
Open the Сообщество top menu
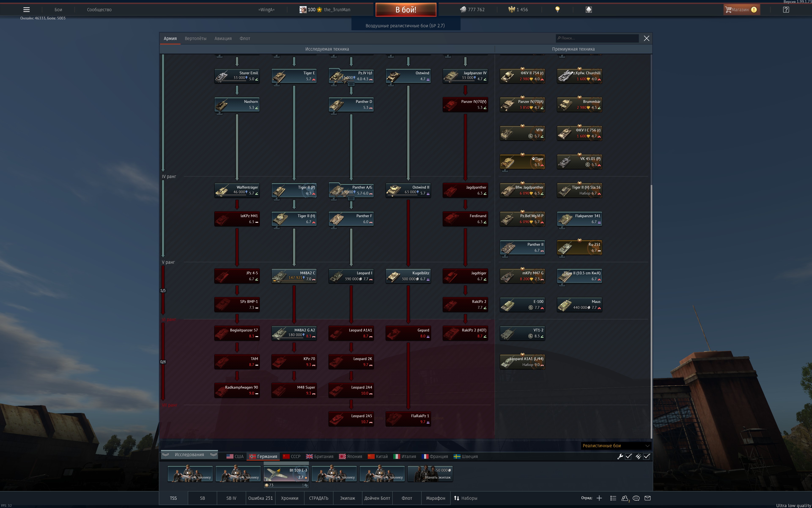99,10
